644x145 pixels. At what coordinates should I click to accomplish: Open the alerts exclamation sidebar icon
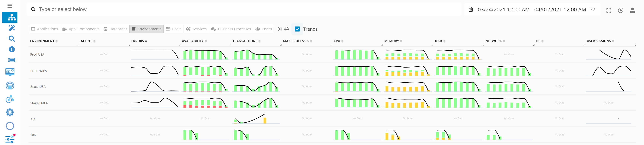tap(11, 49)
